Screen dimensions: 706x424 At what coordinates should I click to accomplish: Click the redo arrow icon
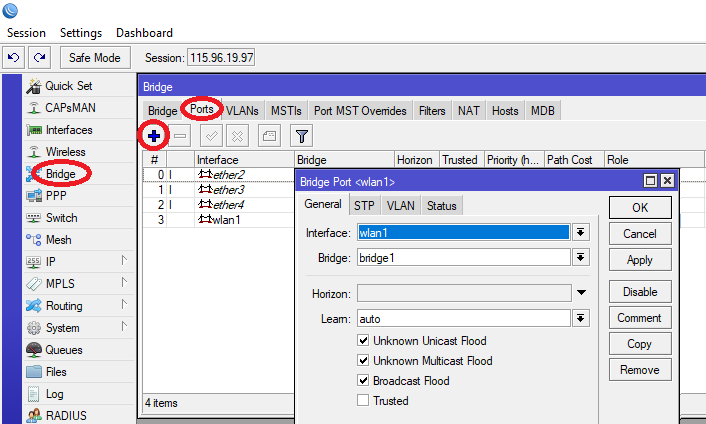tap(40, 58)
